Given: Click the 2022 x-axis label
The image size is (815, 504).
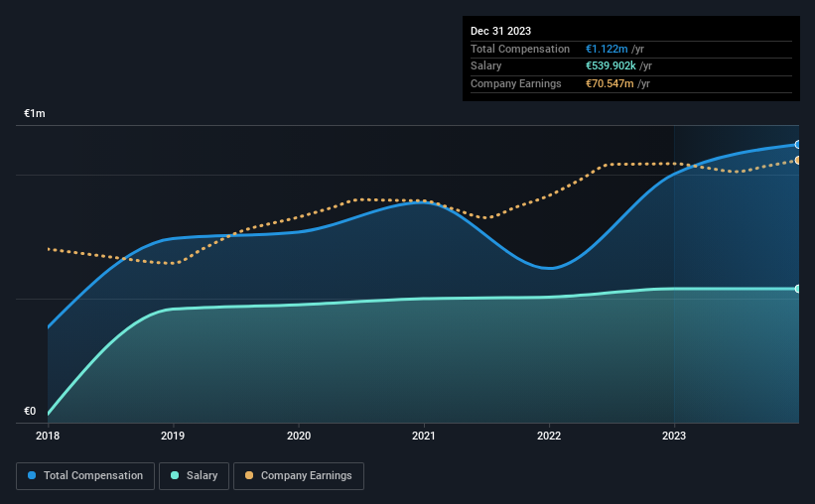Looking at the screenshot, I should [x=549, y=436].
